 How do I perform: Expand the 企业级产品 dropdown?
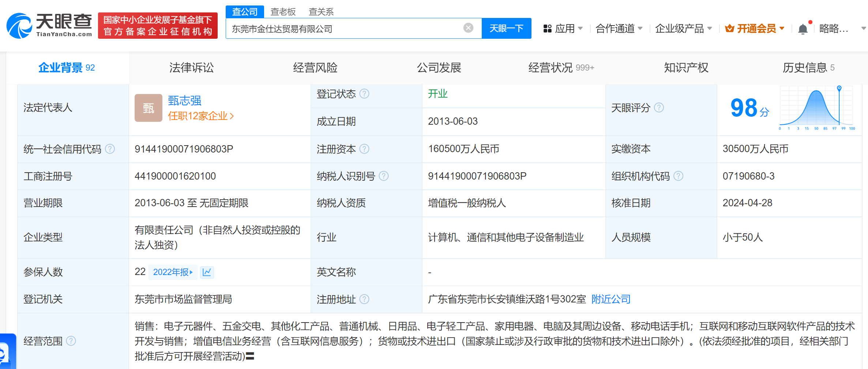click(x=683, y=29)
